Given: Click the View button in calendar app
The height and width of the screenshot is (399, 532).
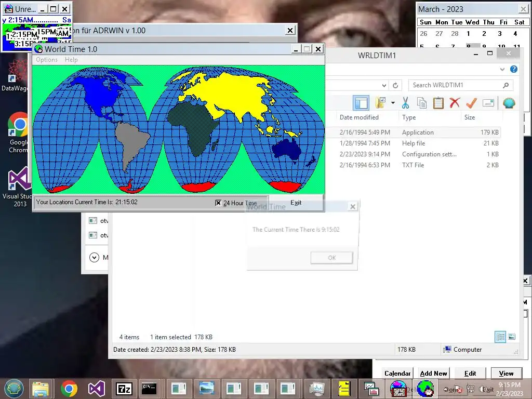Looking at the screenshot, I should (x=506, y=373).
